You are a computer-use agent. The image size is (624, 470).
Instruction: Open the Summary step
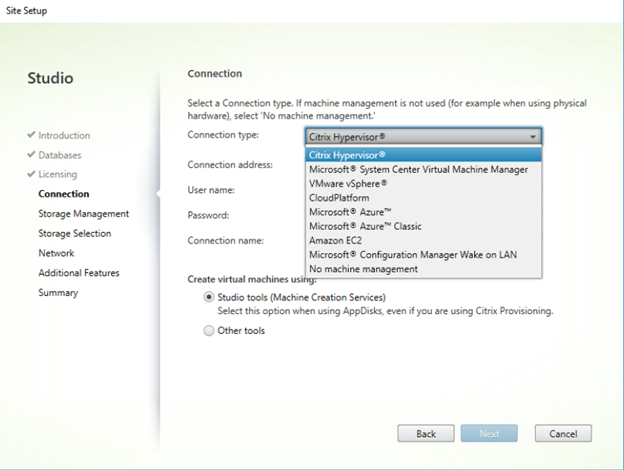pos(58,293)
